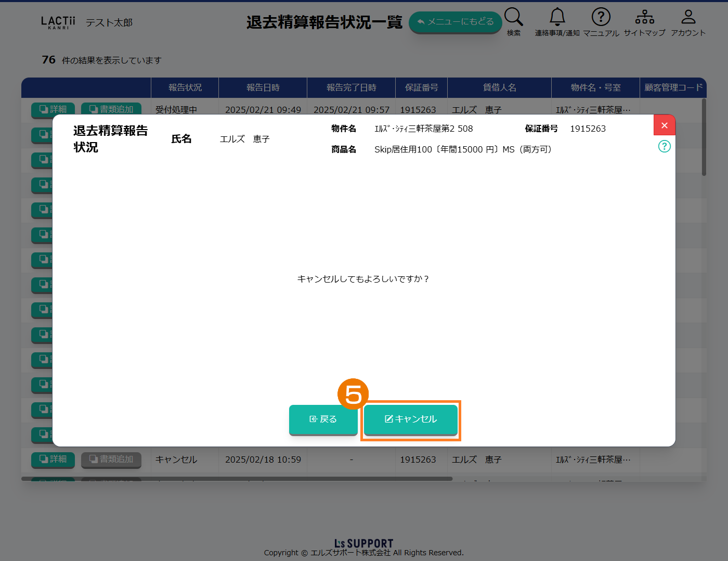This screenshot has width=728, height=561.
Task: Click the 保証番号 column header
Action: [421, 87]
